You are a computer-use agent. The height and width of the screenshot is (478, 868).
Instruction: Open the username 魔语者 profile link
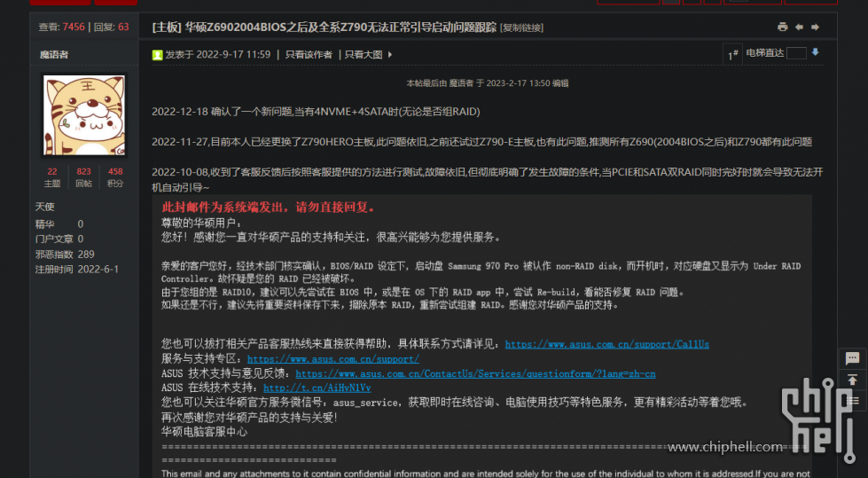click(x=54, y=54)
